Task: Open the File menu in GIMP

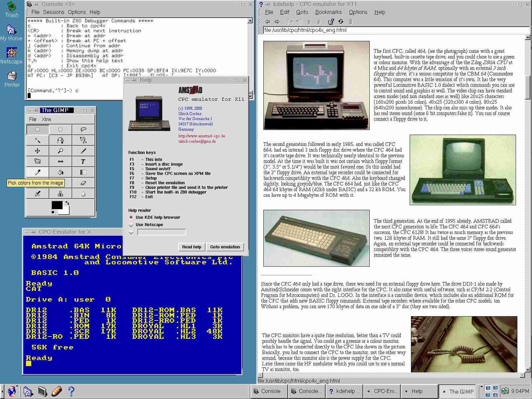Action: [x=33, y=119]
